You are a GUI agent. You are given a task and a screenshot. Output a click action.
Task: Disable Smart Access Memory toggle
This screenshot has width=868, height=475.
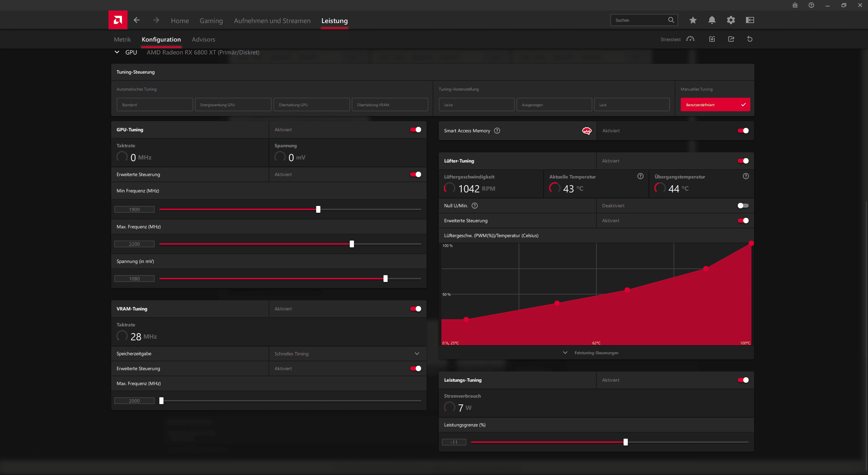pyautogui.click(x=743, y=131)
